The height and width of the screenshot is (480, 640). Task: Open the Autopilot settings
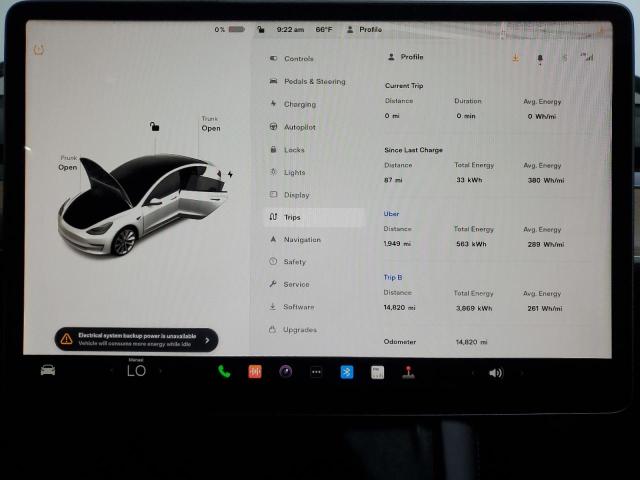click(x=292, y=127)
